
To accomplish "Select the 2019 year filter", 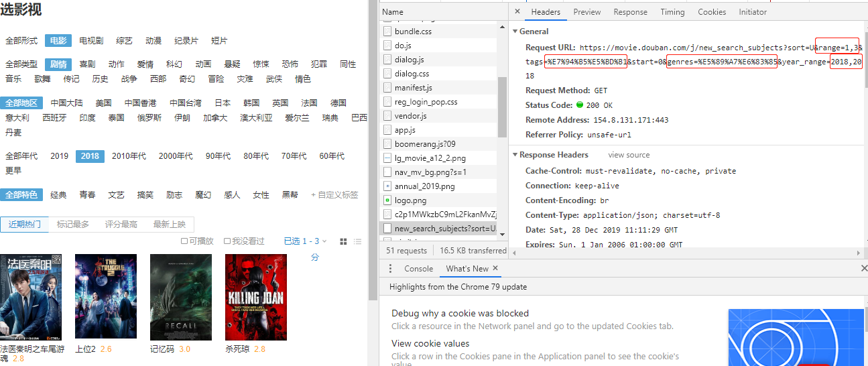I will (59, 156).
